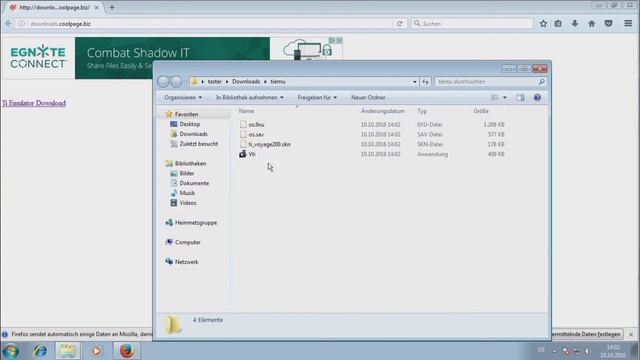Select Favoriten header in navigation pane
Viewport: 640px width, 360px height.
coord(186,114)
